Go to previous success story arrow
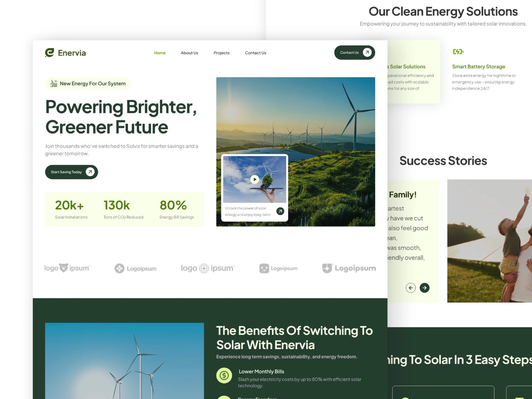The height and width of the screenshot is (399, 532). pyautogui.click(x=411, y=288)
